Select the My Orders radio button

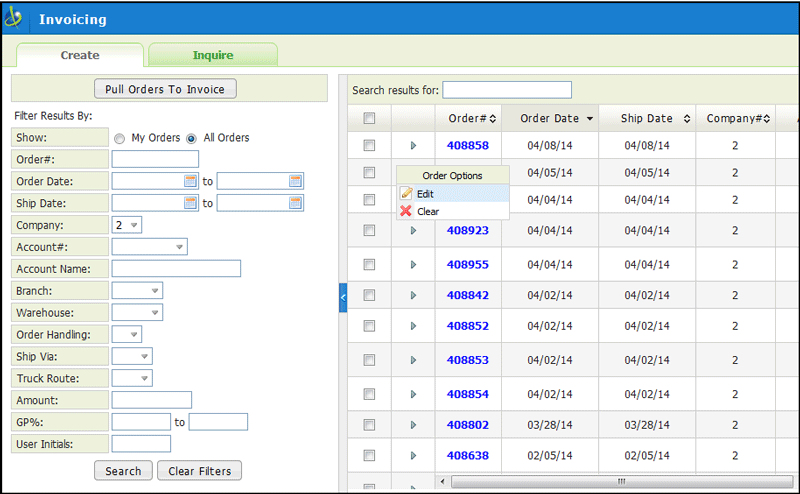click(x=119, y=138)
